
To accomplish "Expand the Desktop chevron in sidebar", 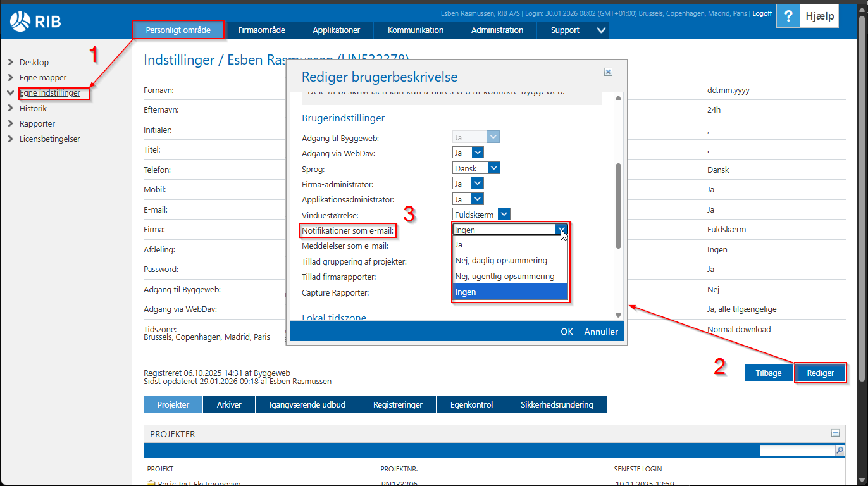I will pos(10,62).
